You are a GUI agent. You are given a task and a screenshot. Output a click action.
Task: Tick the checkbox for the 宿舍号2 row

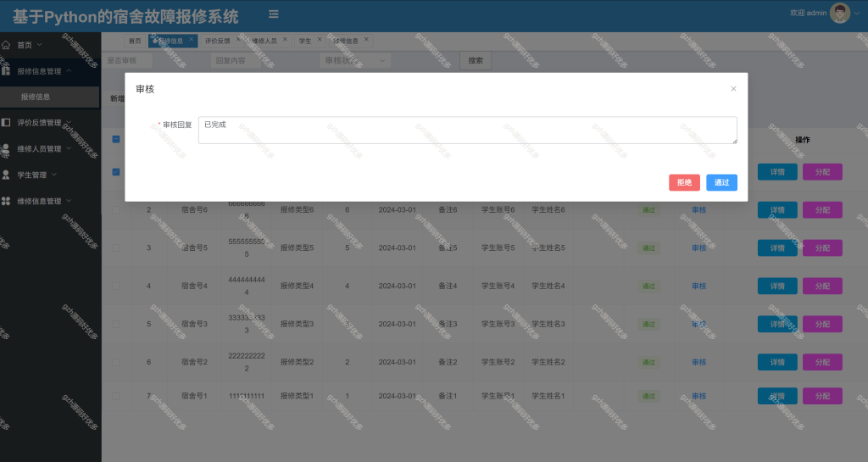click(x=115, y=363)
